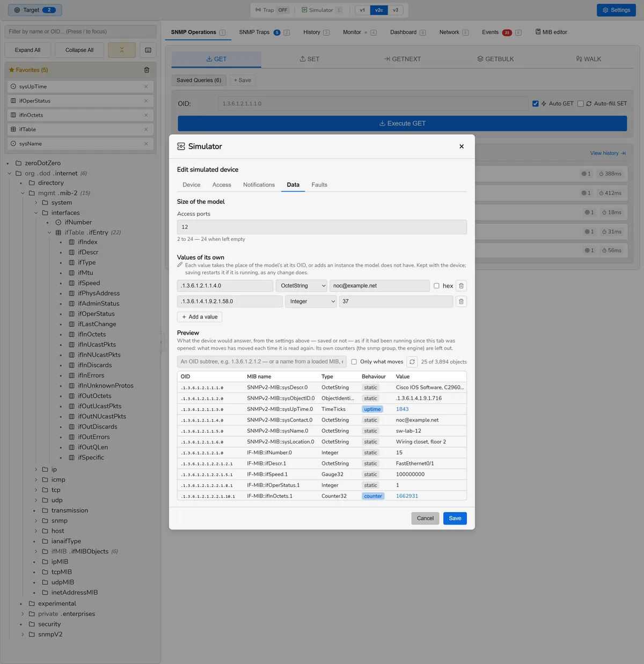Viewport: 644px width, 664px height.
Task: Click the panel layout icon button beside Collapse All
Action: click(x=148, y=50)
